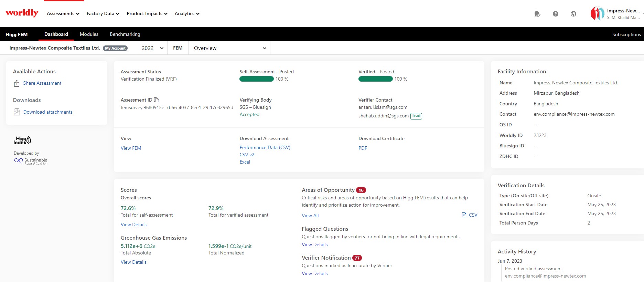Click the Worldly logo
Screen dimensions: 644x282
(x=22, y=13)
